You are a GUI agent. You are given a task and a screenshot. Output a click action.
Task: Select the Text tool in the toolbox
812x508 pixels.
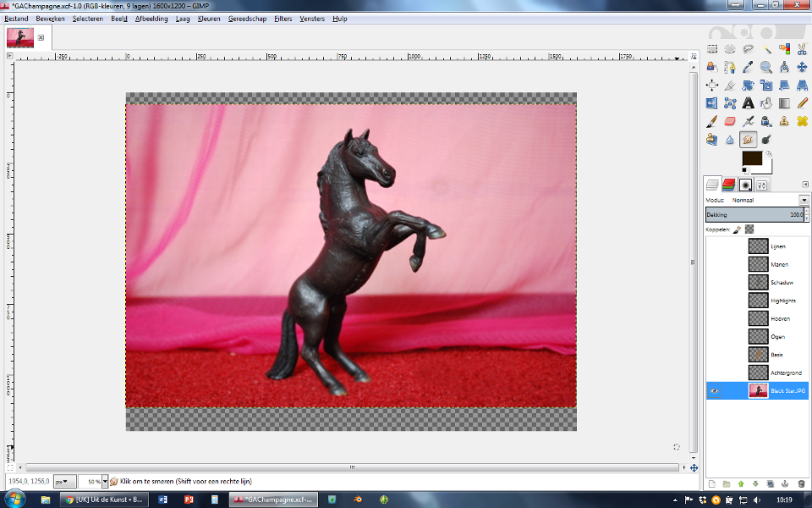(748, 103)
